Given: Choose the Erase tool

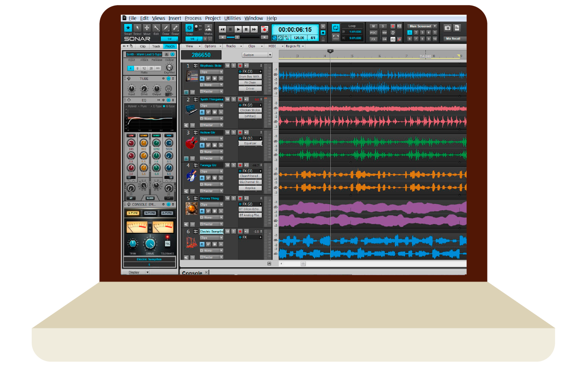Looking at the screenshot, I should pyautogui.click(x=175, y=29).
